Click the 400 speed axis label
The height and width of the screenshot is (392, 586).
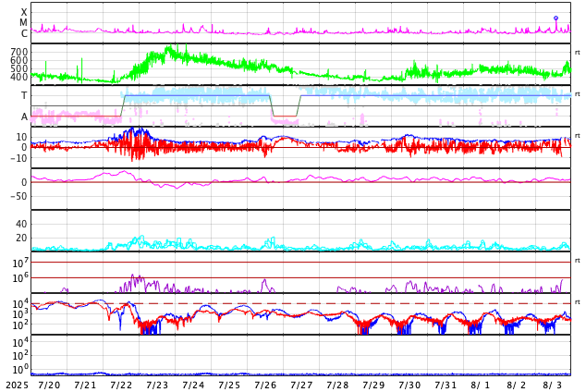(19, 77)
